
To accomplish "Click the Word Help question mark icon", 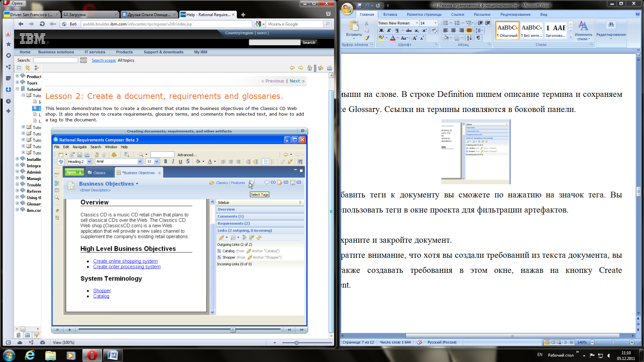I will (x=637, y=14).
